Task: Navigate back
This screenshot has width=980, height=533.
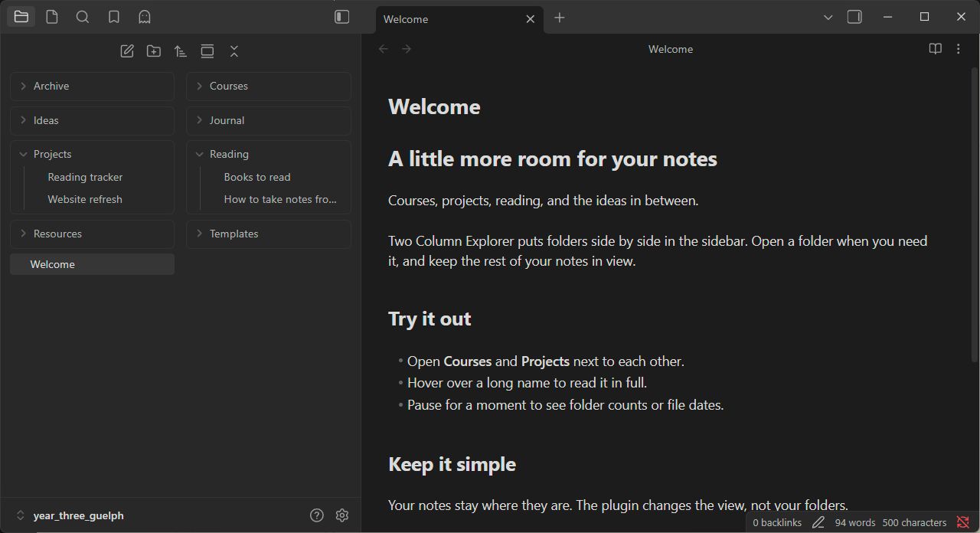Action: [x=384, y=49]
